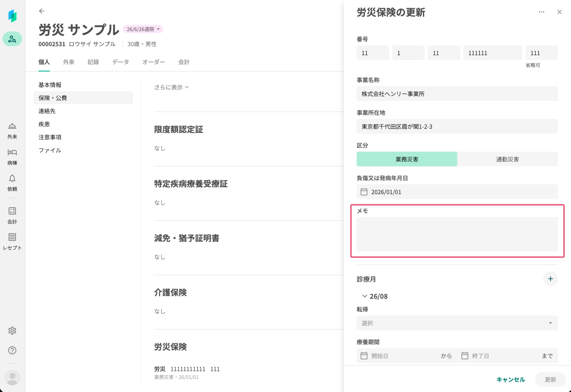Select 保険・公費 in the left menu
This screenshot has height=392, width=571.
(83, 98)
